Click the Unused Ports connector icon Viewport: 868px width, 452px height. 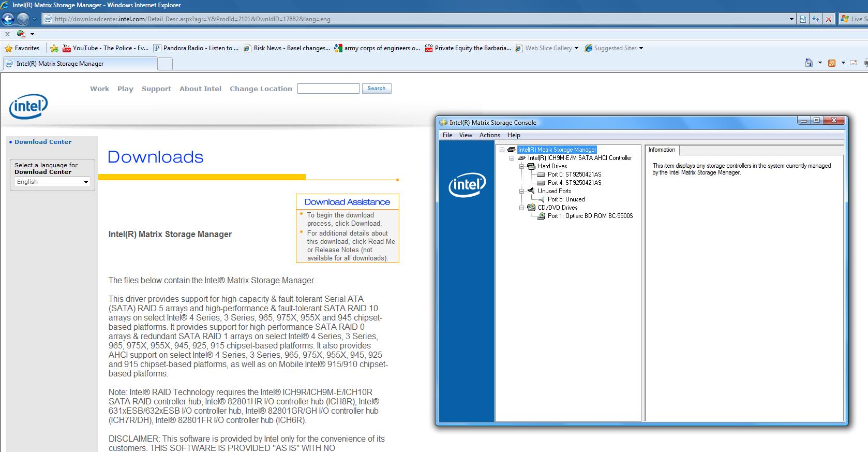[x=531, y=191]
